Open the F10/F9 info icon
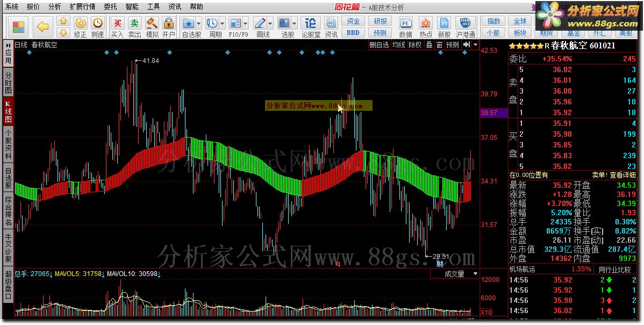 235,24
